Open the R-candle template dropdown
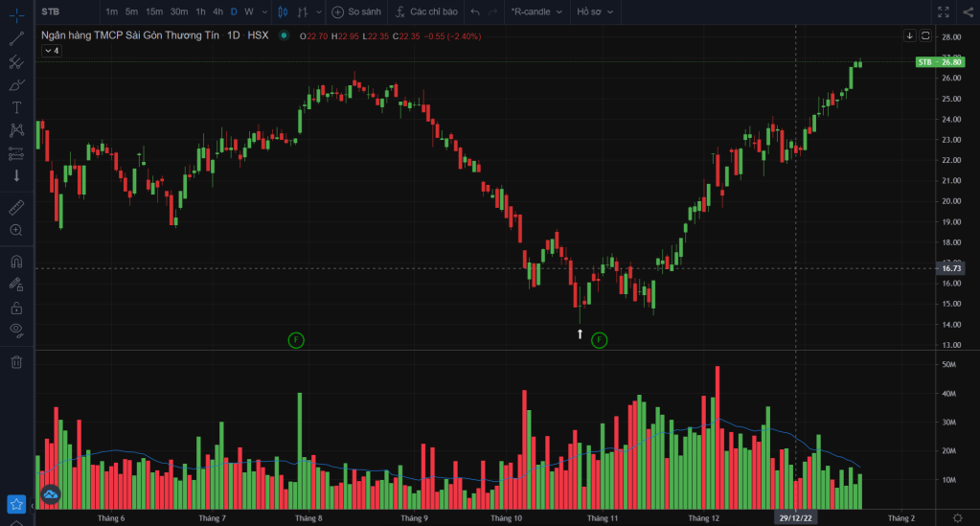Viewport: 980px width, 526px height. [x=536, y=11]
